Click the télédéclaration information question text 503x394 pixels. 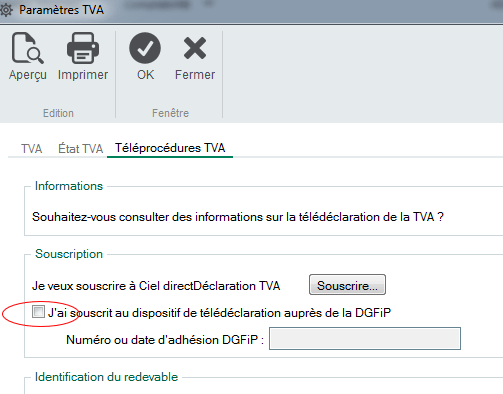[x=238, y=217]
